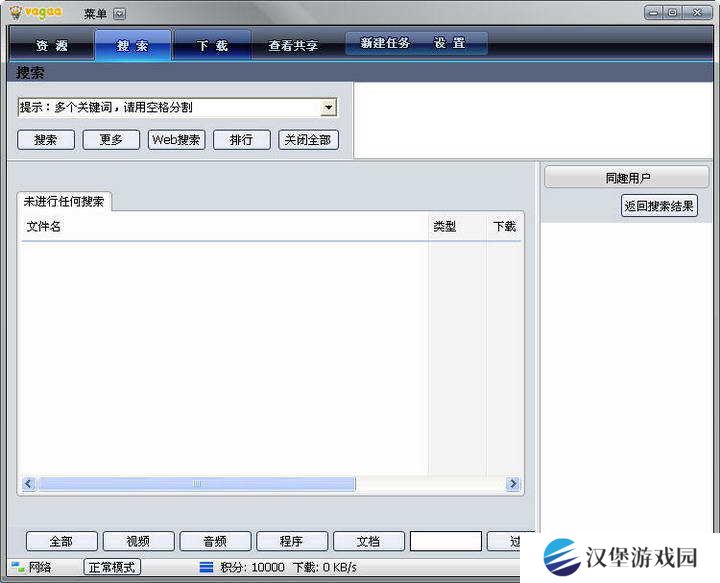
Task: Click the 返回搜索结果 button
Action: 659,206
